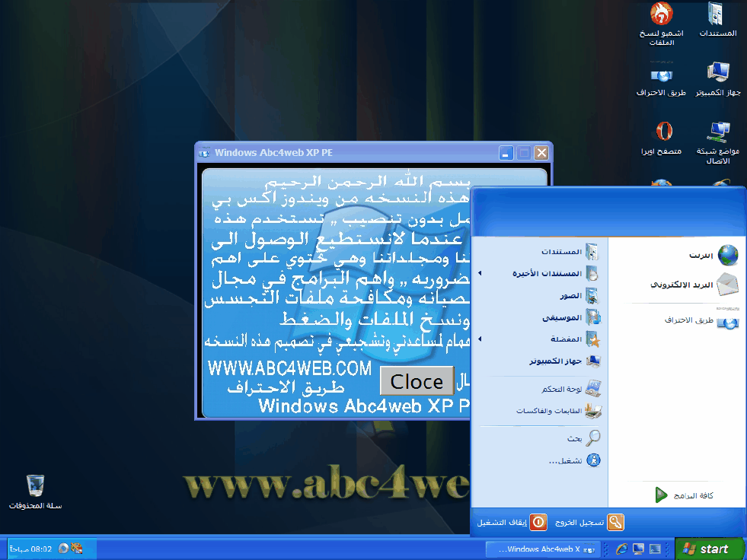Open the Recycle Bin on desktop

(35, 485)
